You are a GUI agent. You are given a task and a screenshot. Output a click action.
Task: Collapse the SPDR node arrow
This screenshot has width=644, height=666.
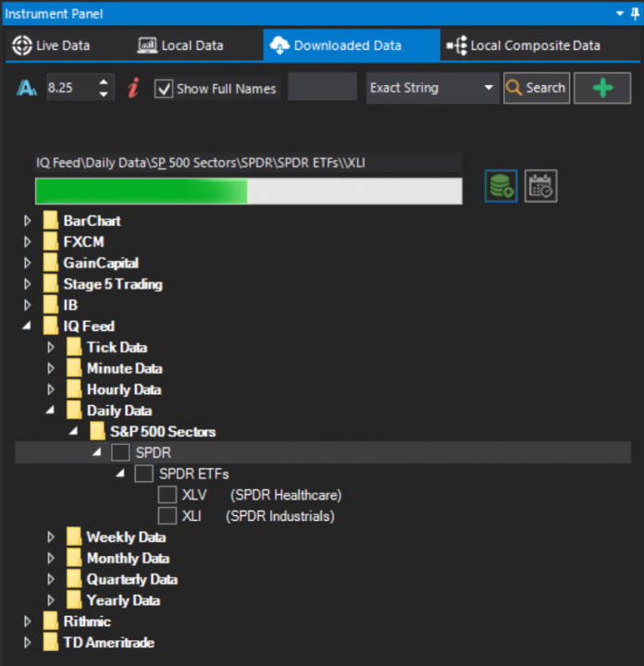tap(97, 452)
